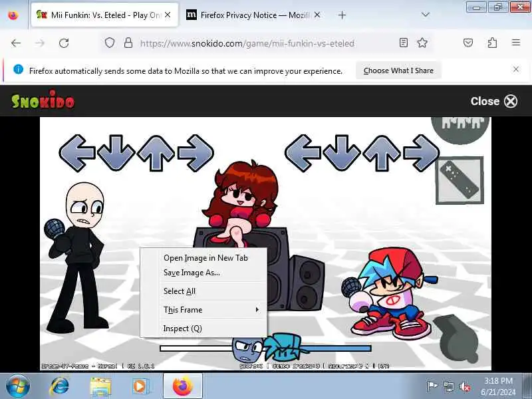Click the info icon in notification bar
Screen dimensions: 532x399
tap(19, 69)
